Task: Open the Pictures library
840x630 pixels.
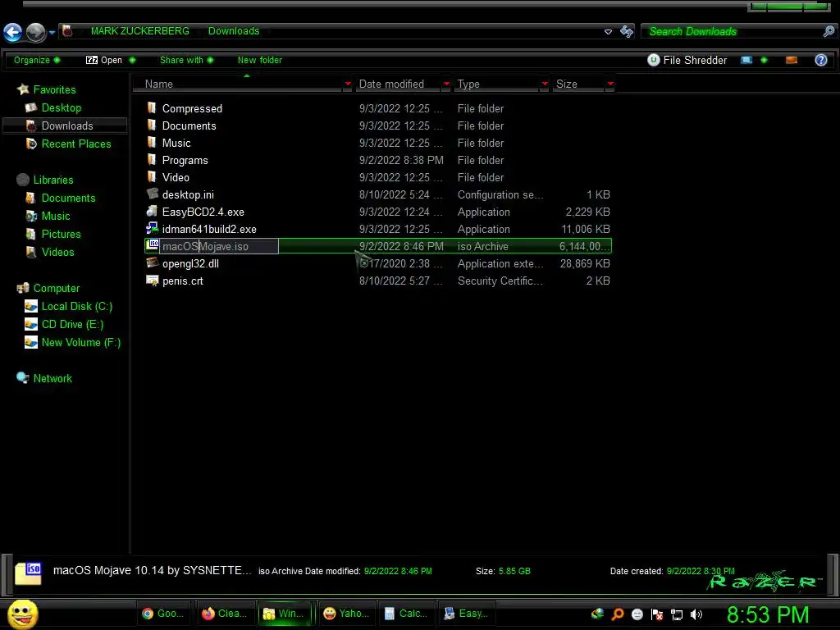Action: coord(61,234)
